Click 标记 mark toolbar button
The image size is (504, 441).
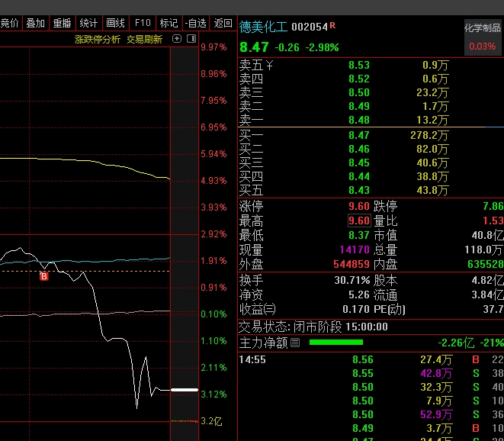[169, 23]
